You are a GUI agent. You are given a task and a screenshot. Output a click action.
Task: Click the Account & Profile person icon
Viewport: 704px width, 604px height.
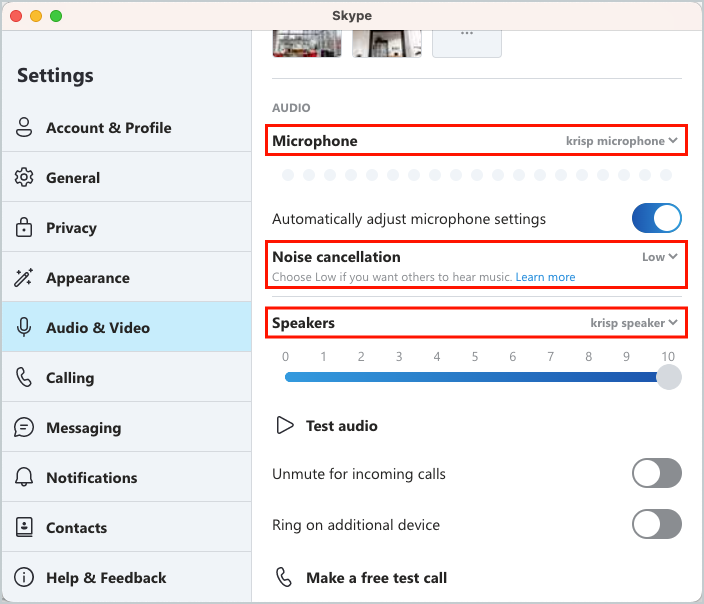tap(24, 128)
